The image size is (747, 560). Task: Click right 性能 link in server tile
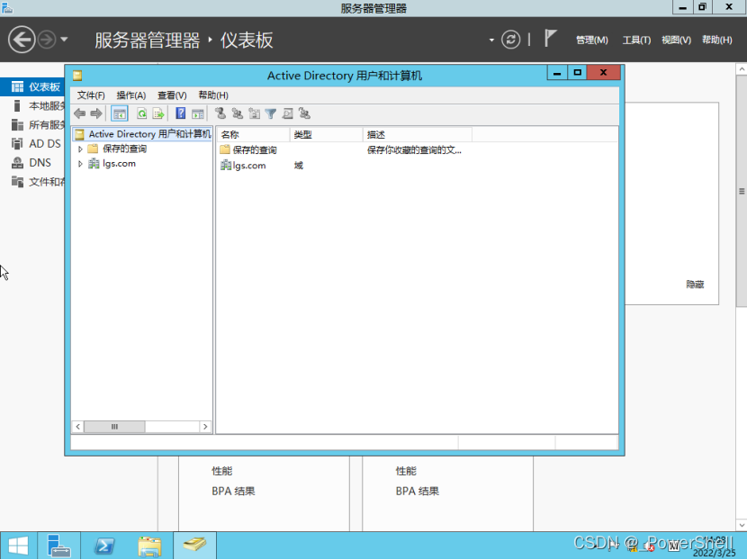[406, 471]
